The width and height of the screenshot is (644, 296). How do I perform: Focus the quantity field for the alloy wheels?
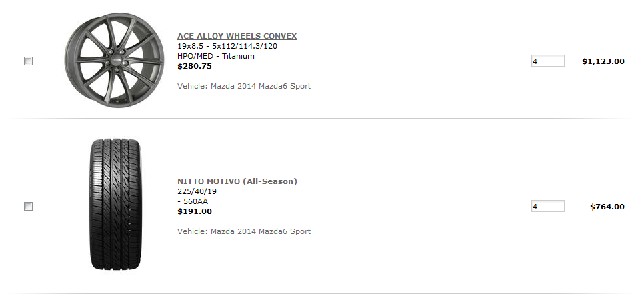tap(547, 61)
